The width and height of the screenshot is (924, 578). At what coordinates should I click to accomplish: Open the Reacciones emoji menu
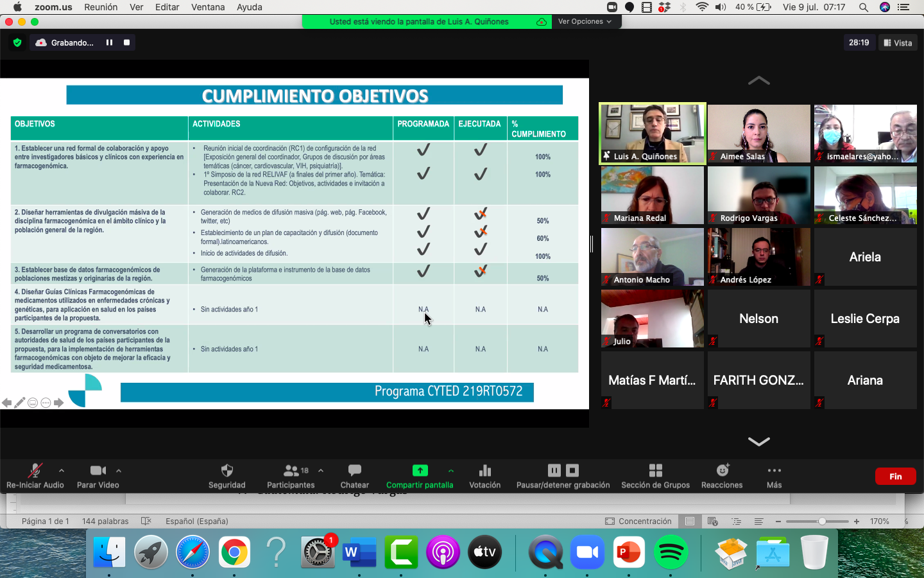pos(722,471)
